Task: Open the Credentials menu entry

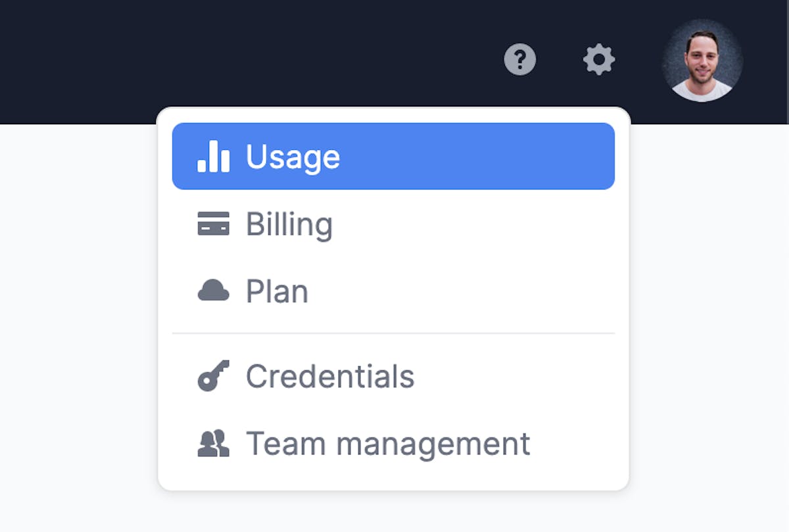Action: [393, 376]
